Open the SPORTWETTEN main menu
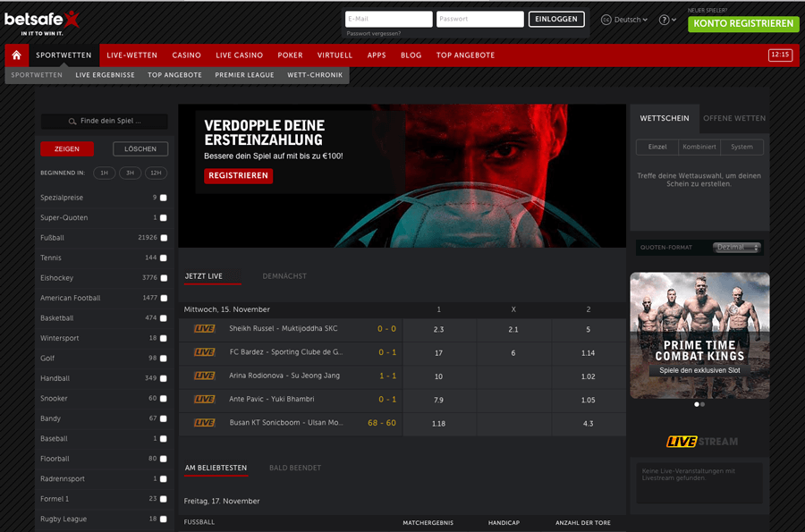The image size is (805, 532). (64, 55)
